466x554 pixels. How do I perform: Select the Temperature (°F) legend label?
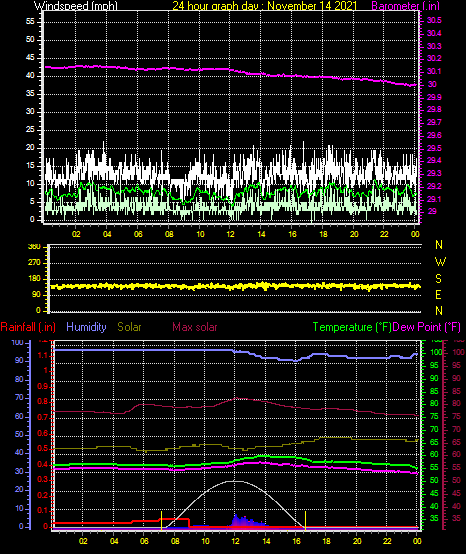point(352,327)
